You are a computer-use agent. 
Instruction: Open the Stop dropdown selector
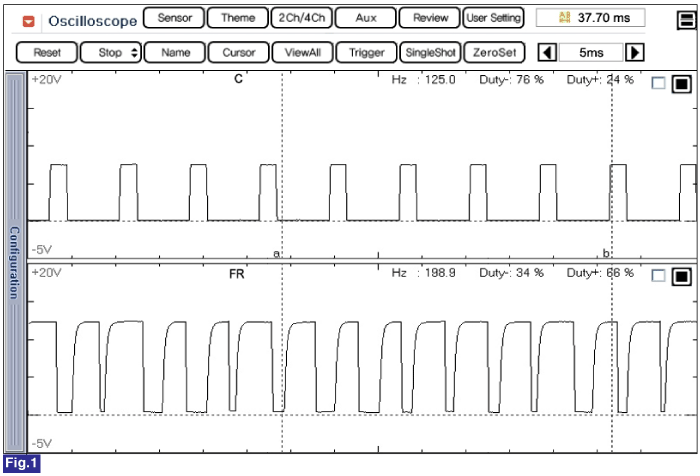point(111,53)
